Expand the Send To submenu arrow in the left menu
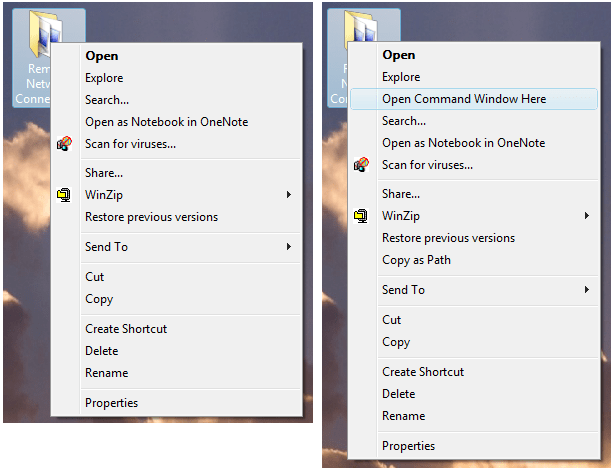Viewport: 614px width, 471px height. pyautogui.click(x=289, y=247)
